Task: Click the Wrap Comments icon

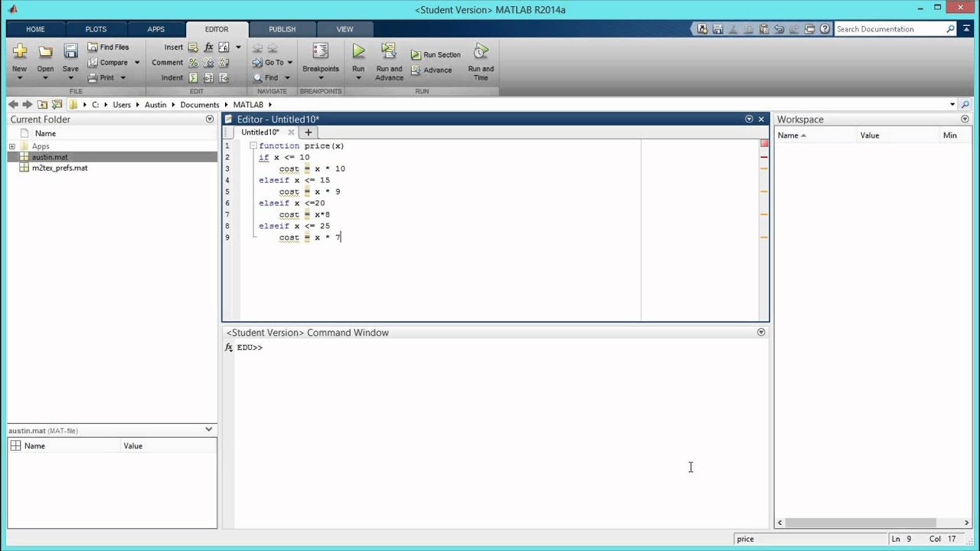Action: click(x=224, y=63)
